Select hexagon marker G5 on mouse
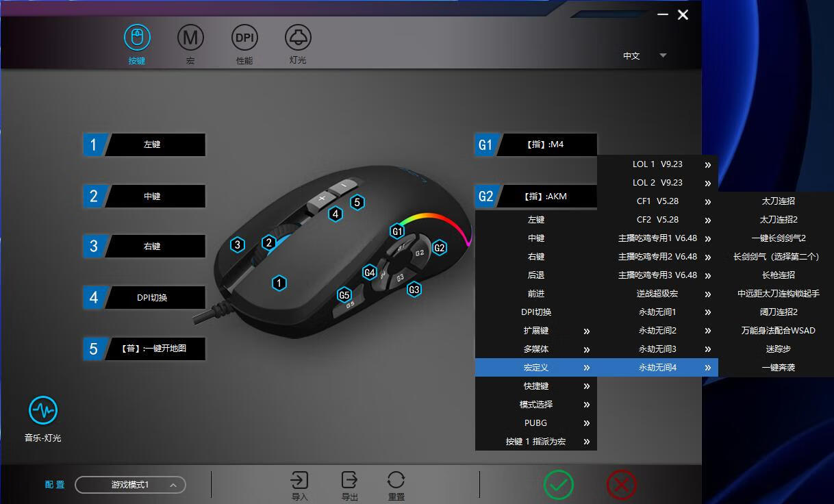834x504 pixels. (x=344, y=296)
